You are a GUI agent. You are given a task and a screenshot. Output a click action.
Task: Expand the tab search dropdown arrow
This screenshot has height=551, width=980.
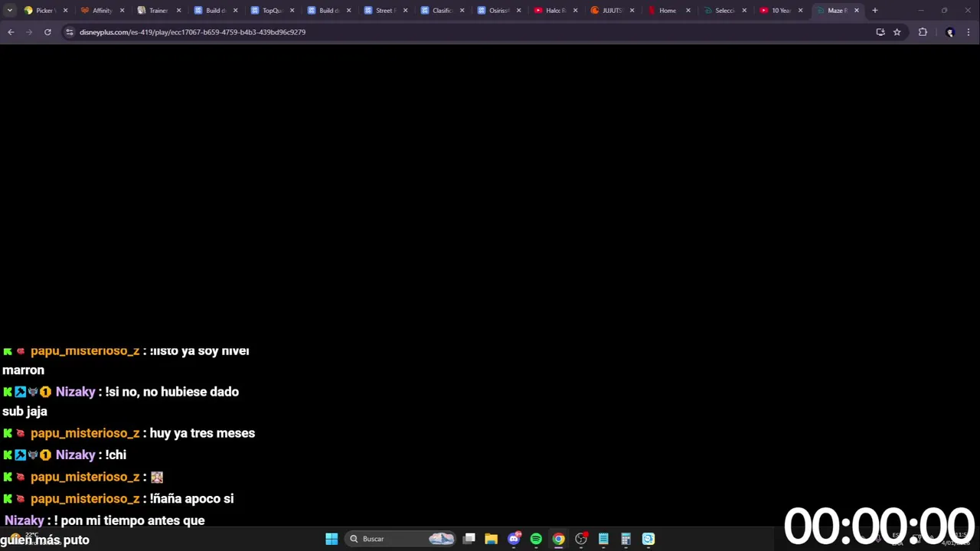tap(9, 11)
